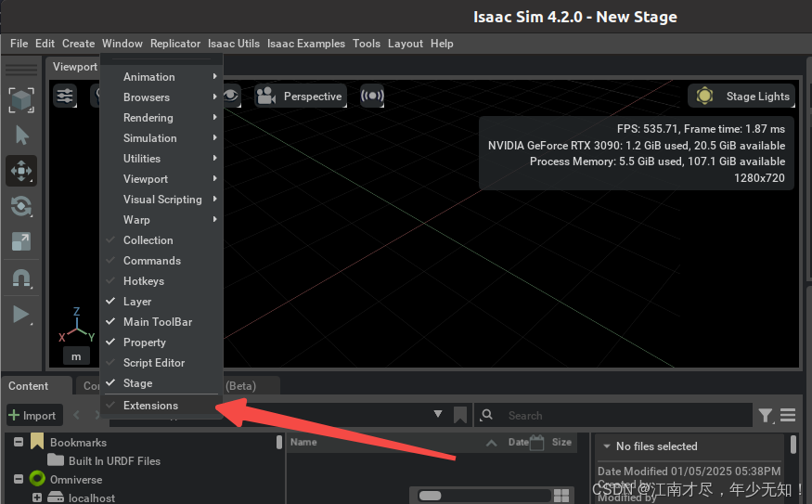Start simulation with Play button

21,315
